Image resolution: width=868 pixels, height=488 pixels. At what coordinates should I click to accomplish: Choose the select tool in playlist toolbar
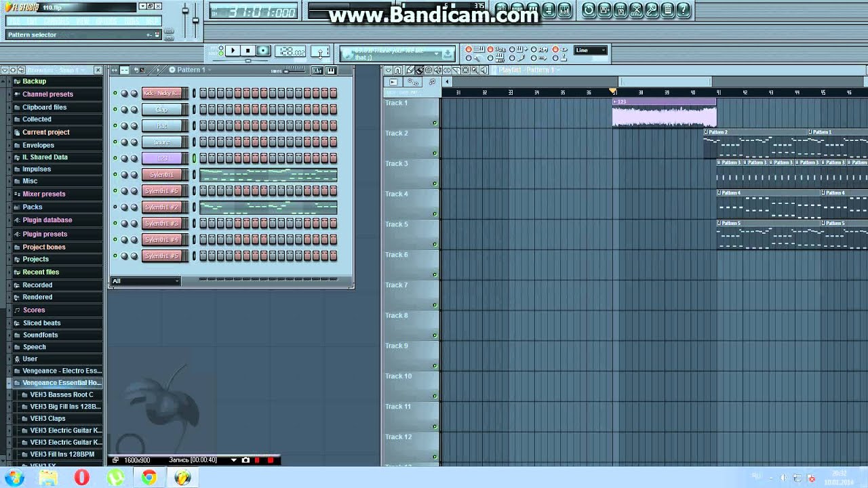coord(465,70)
